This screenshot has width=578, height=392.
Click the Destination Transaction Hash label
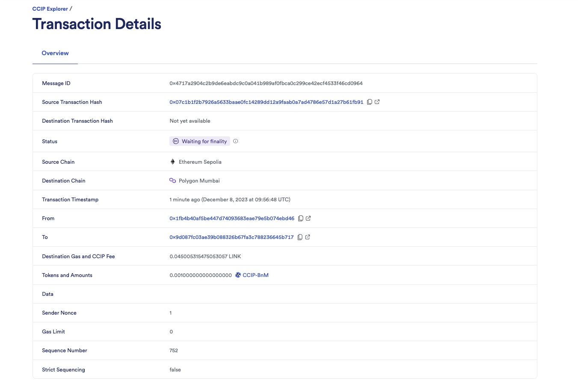point(77,121)
